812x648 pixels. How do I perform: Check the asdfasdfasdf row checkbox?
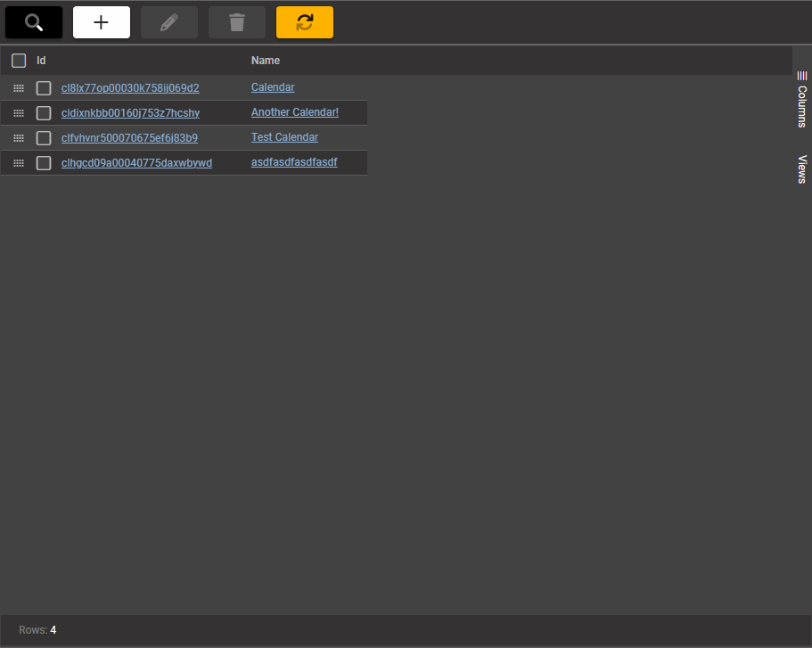point(44,162)
